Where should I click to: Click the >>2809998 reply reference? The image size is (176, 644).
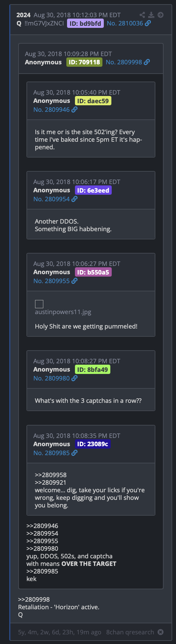click(x=34, y=599)
